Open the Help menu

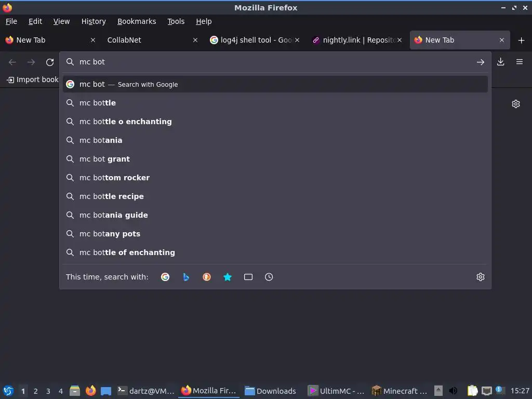(204, 21)
